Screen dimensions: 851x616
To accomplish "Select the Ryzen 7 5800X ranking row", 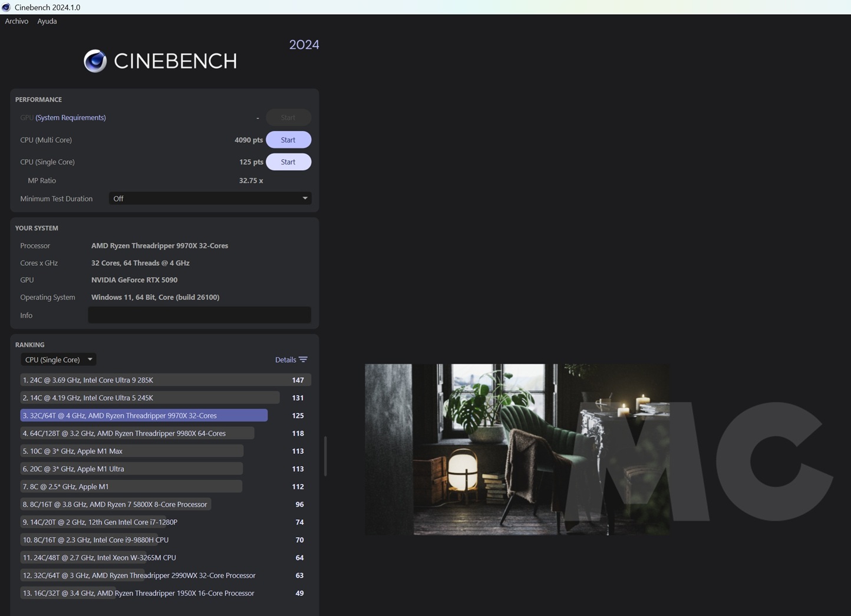I will click(x=116, y=505).
